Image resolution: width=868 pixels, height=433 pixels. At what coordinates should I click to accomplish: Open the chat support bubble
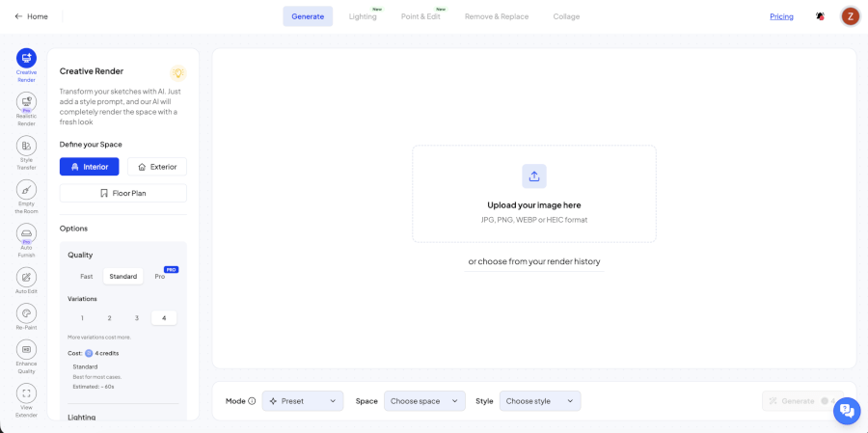847,410
